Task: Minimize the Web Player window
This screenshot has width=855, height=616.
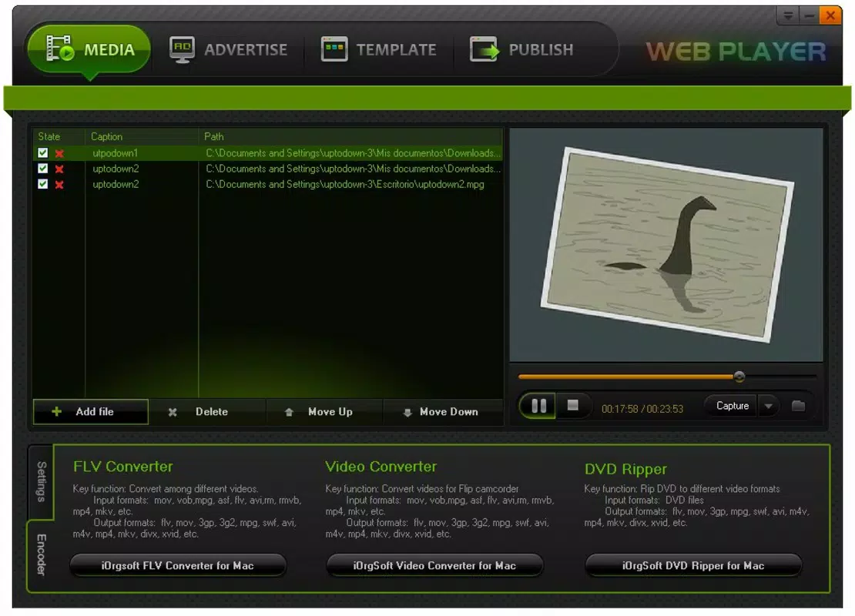Action: click(810, 16)
